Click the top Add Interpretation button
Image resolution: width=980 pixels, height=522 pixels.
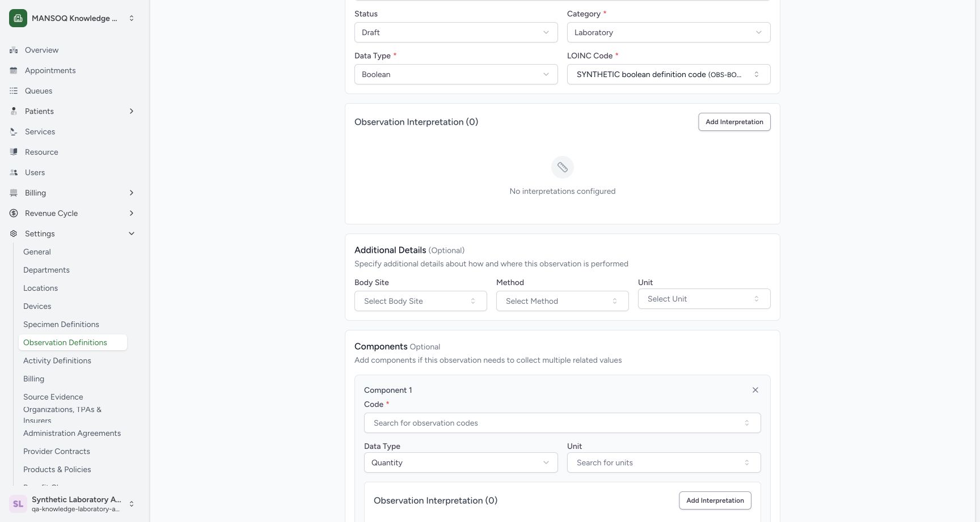tap(734, 122)
